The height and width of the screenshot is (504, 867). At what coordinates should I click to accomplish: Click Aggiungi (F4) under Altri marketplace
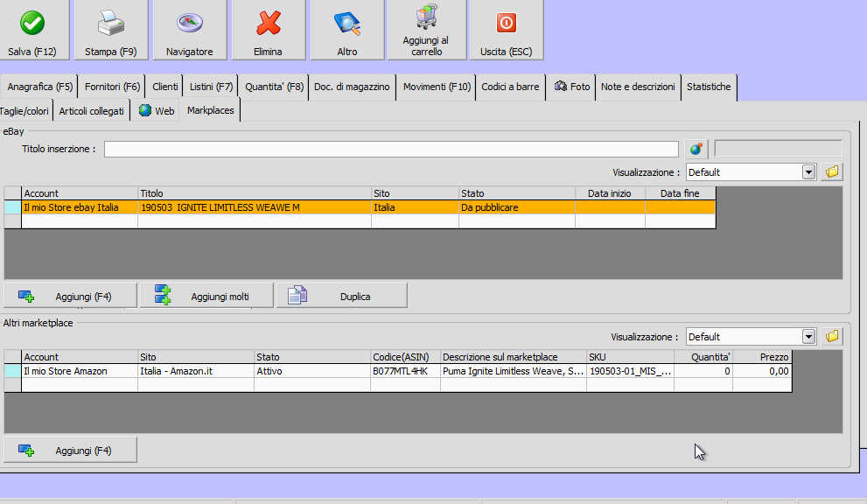tap(70, 451)
